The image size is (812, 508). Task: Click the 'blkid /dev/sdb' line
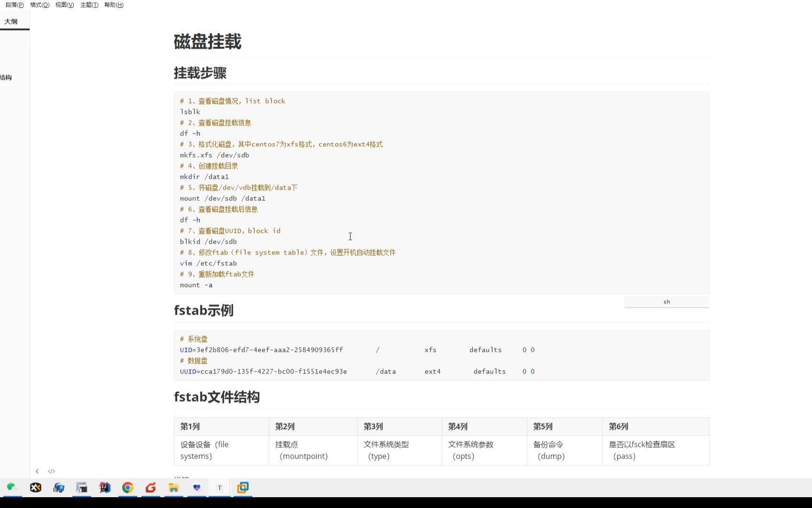click(x=208, y=242)
